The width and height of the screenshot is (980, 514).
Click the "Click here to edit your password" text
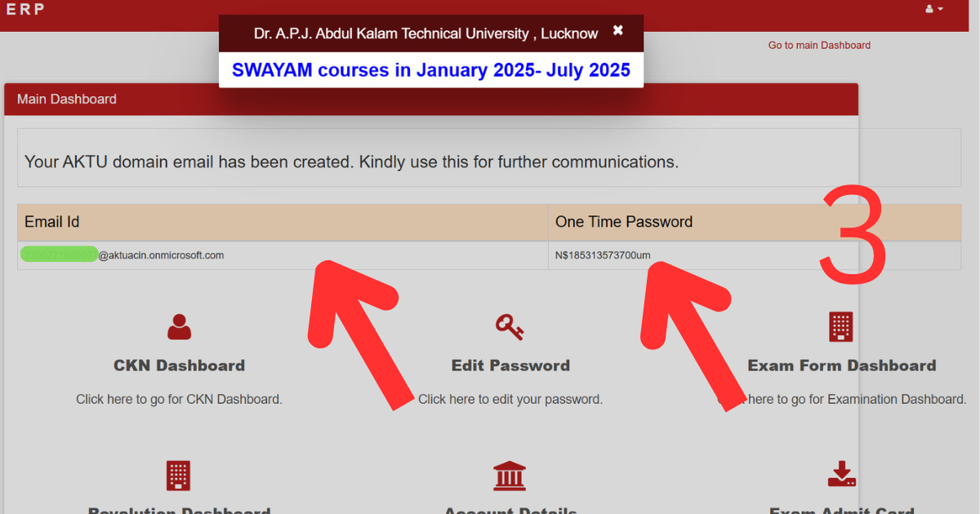click(x=510, y=400)
